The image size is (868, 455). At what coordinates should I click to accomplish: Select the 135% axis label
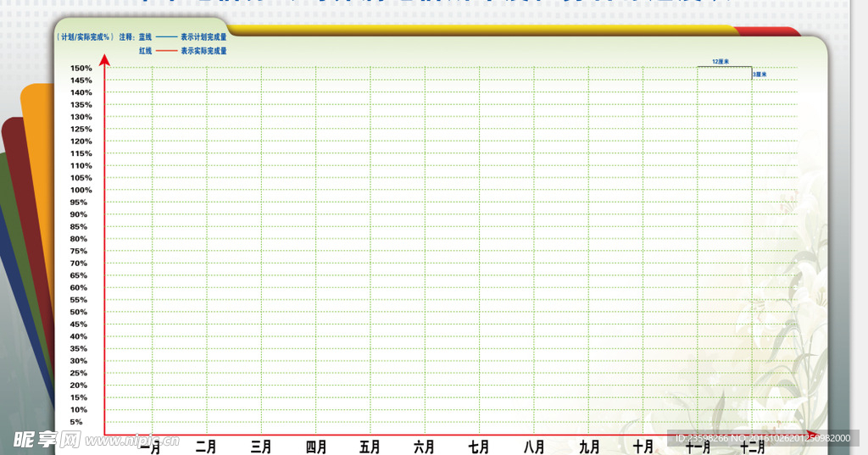pyautogui.click(x=81, y=104)
